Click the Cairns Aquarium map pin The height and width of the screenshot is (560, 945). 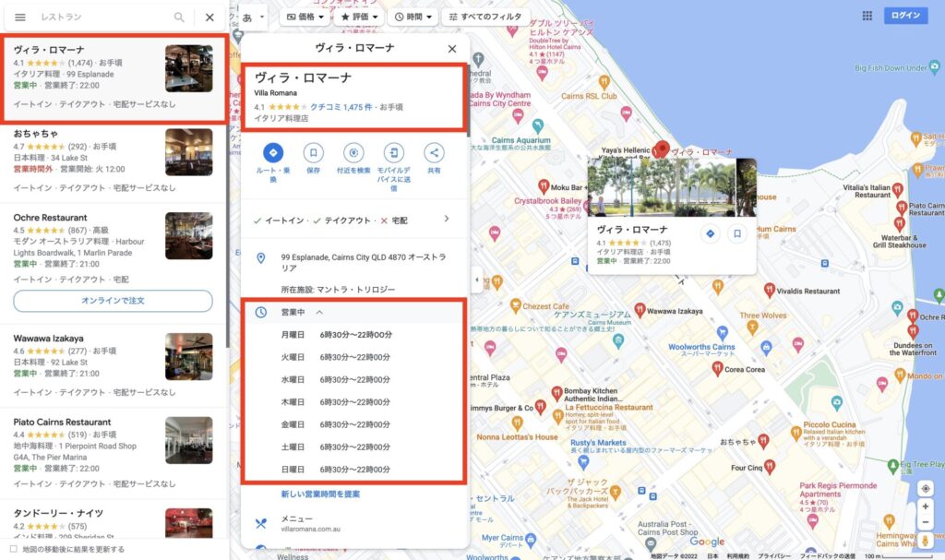pos(538,125)
